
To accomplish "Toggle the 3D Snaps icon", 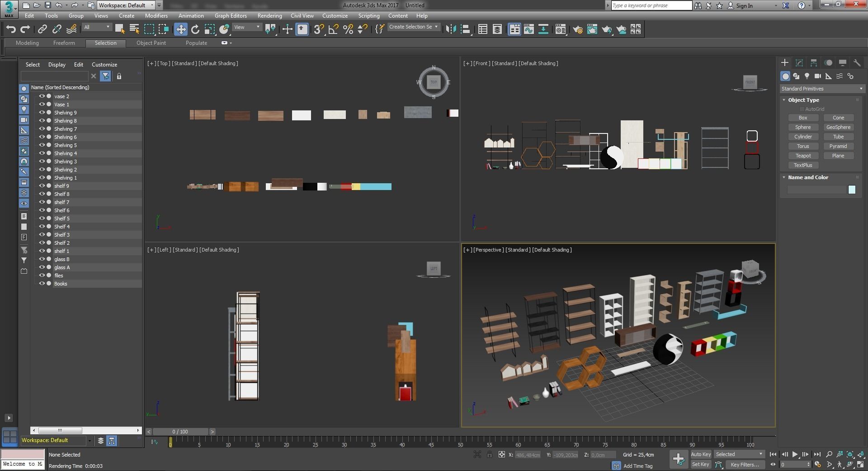I will pos(318,29).
